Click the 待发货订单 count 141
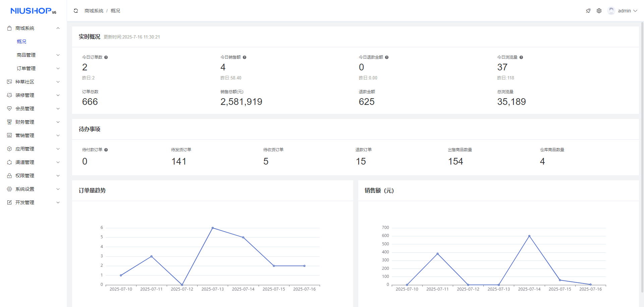The height and width of the screenshot is (307, 644). 179,162
